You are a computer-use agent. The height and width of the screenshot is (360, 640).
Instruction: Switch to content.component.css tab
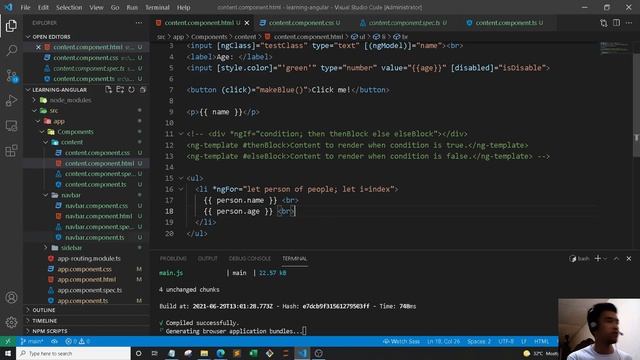coord(300,23)
